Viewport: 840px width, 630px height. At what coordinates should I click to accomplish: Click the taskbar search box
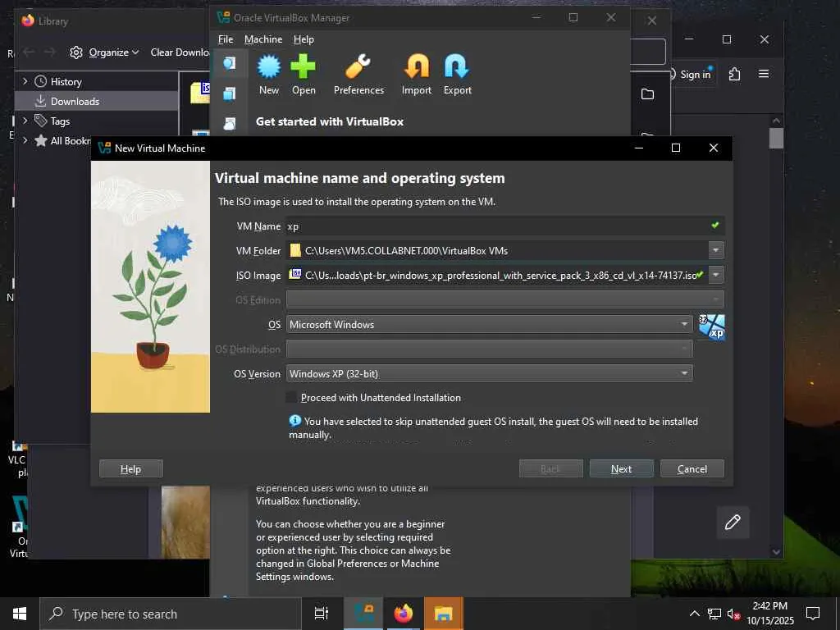pyautogui.click(x=171, y=614)
